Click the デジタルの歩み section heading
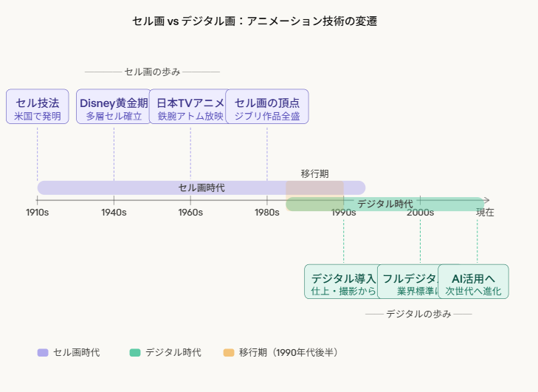The width and height of the screenshot is (538, 392). coord(418,314)
